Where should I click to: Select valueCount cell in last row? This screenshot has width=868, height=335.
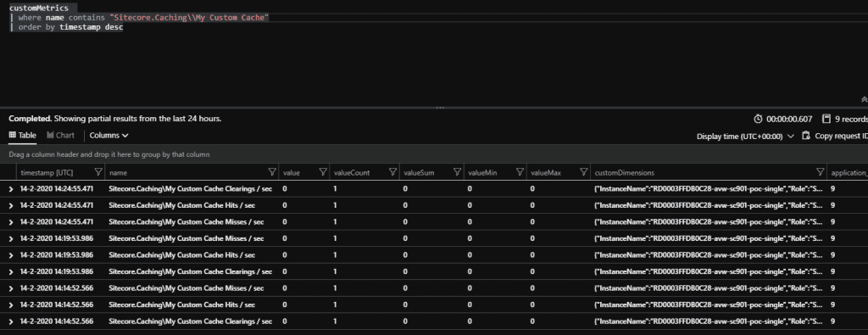[x=336, y=321]
